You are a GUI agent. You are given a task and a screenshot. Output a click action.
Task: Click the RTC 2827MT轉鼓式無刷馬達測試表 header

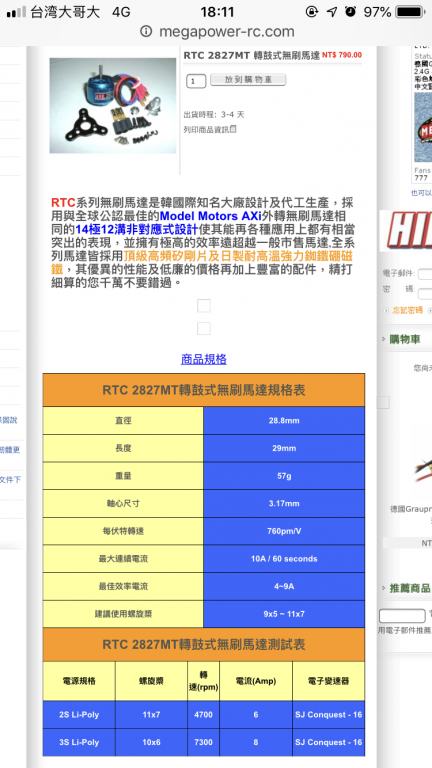tap(204, 645)
